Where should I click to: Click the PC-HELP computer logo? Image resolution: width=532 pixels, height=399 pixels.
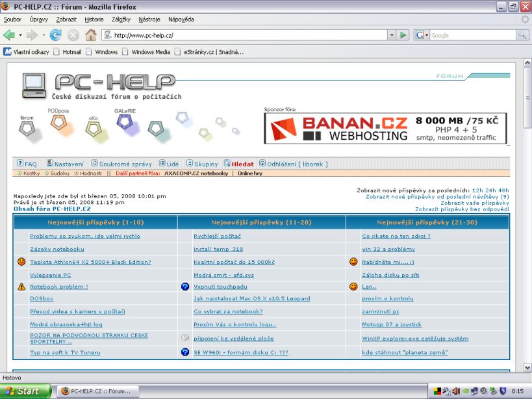(34, 86)
